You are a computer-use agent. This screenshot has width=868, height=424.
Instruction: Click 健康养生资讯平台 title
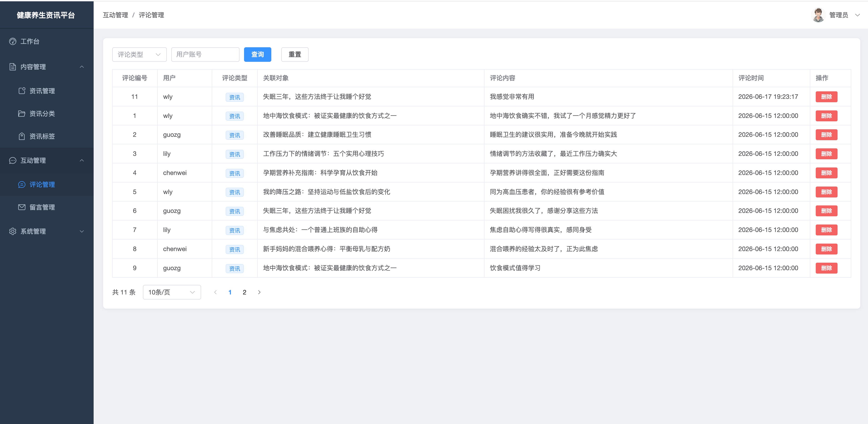pos(46,15)
